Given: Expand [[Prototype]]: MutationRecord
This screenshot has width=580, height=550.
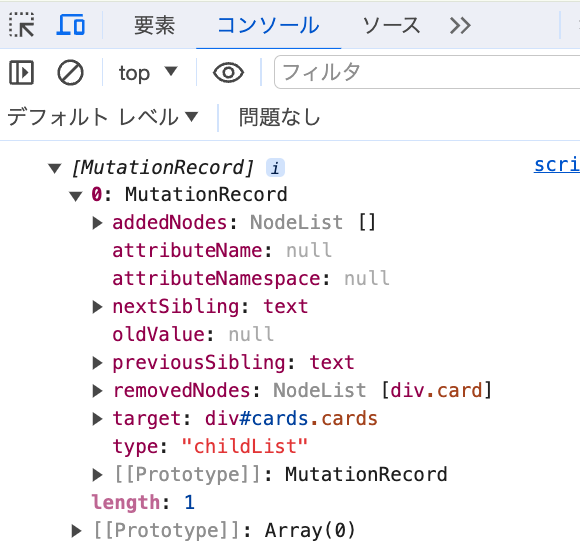Looking at the screenshot, I should 97,475.
